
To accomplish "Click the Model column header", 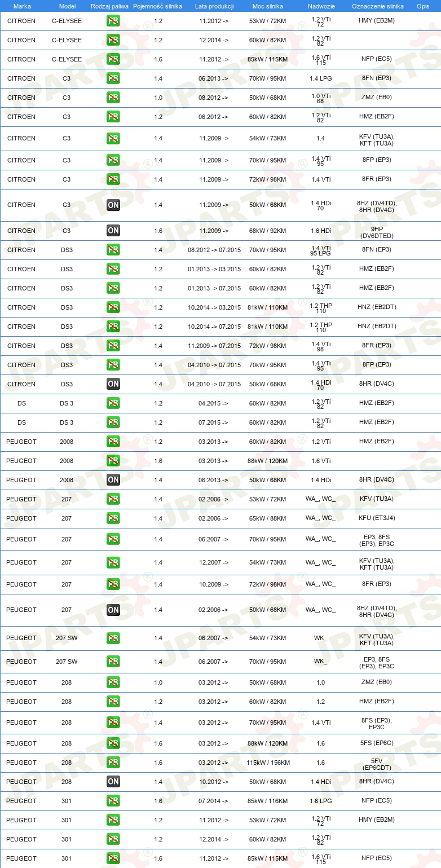I will 67,6.
